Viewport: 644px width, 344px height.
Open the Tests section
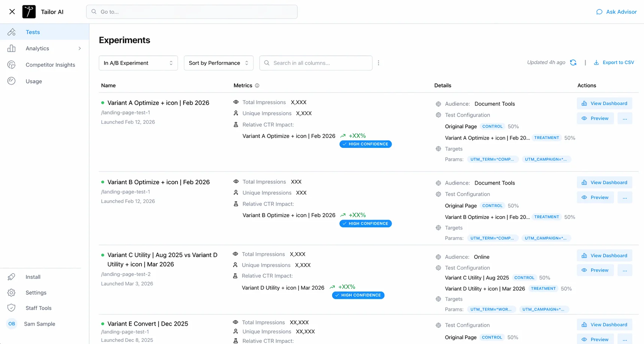click(x=44, y=32)
